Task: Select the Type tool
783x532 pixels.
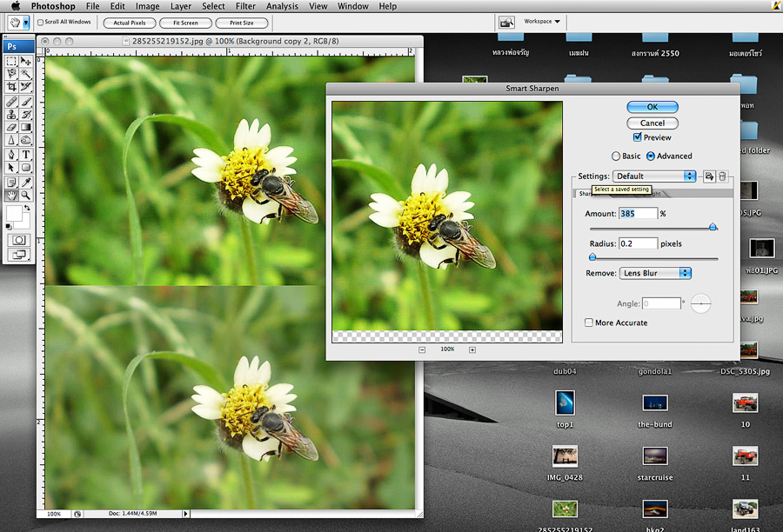Action: coord(26,155)
